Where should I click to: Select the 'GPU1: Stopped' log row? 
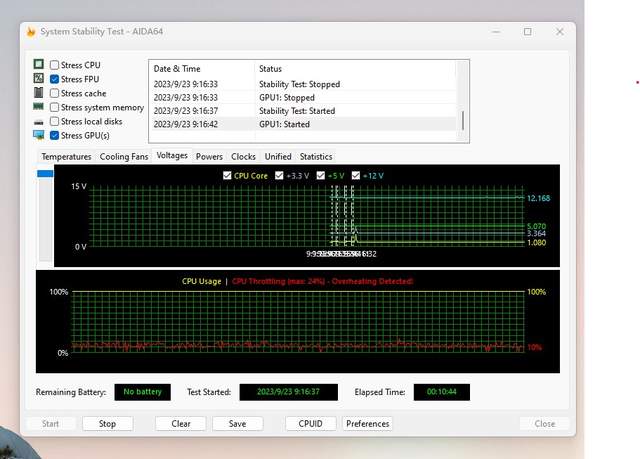pos(304,98)
